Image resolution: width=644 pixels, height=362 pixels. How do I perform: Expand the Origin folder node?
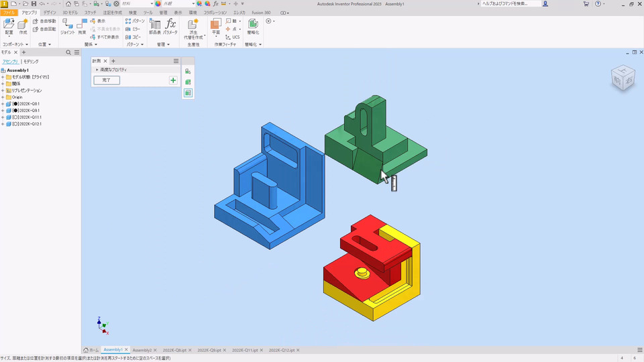tap(3, 97)
